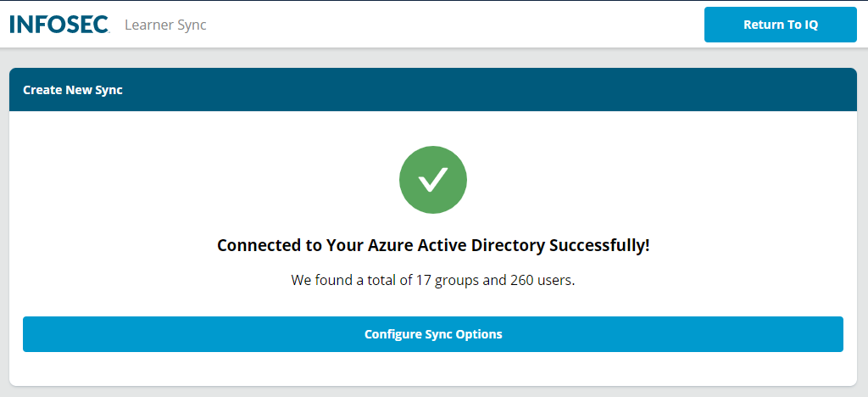
Task: Proceed with the blue Configure Sync Options bar
Action: (433, 334)
